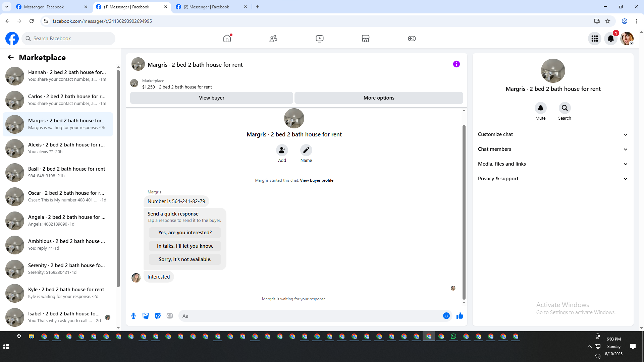Open the Marketplace tab in the top navigation
644x362 pixels.
365,39
